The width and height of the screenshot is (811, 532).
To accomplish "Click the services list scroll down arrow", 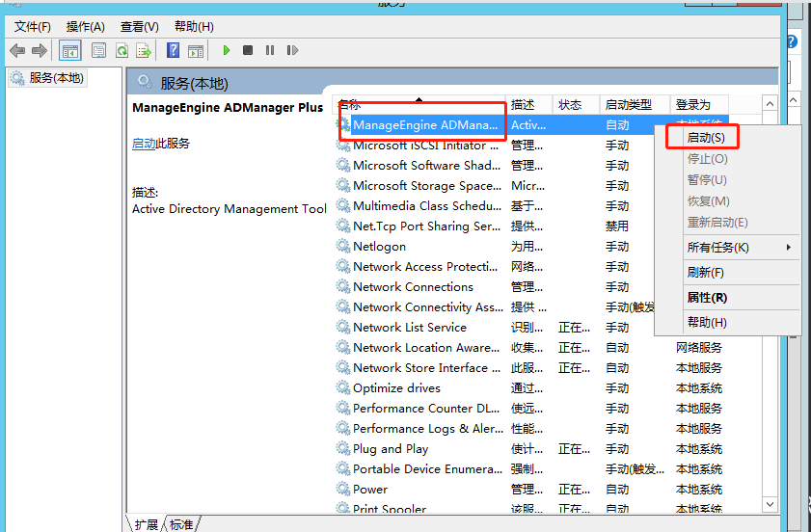I will pyautogui.click(x=770, y=504).
